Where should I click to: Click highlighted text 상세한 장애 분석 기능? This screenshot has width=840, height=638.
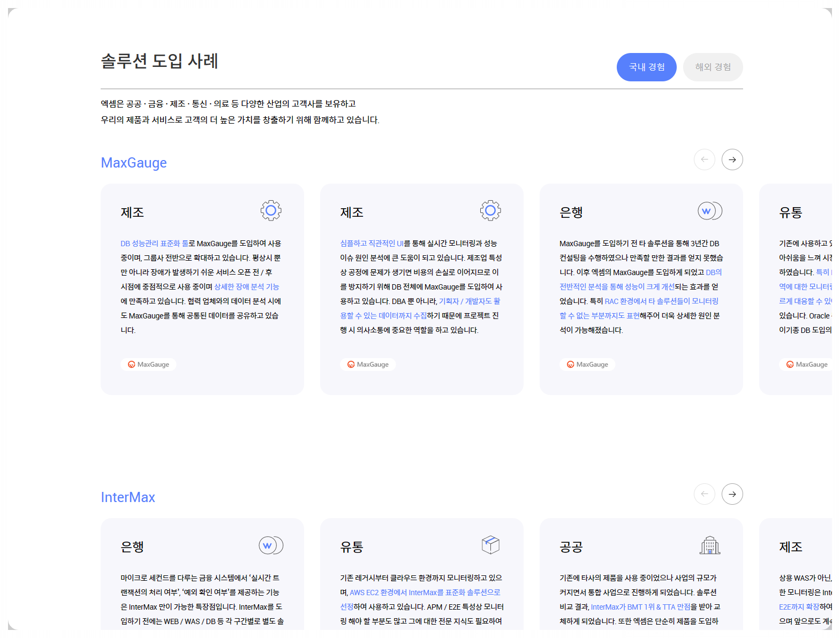click(x=247, y=287)
